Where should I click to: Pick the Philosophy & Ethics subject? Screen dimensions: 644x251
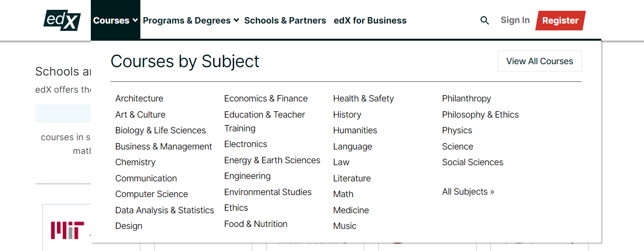coord(480,115)
